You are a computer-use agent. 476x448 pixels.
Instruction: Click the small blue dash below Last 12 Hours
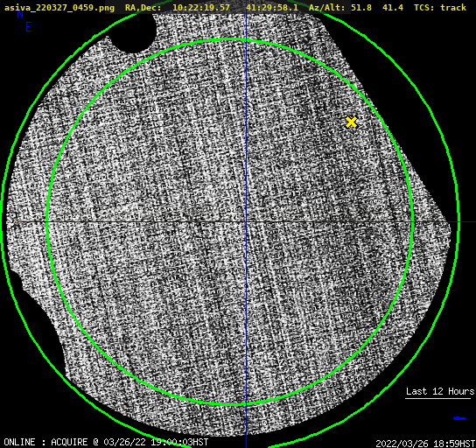click(x=459, y=418)
